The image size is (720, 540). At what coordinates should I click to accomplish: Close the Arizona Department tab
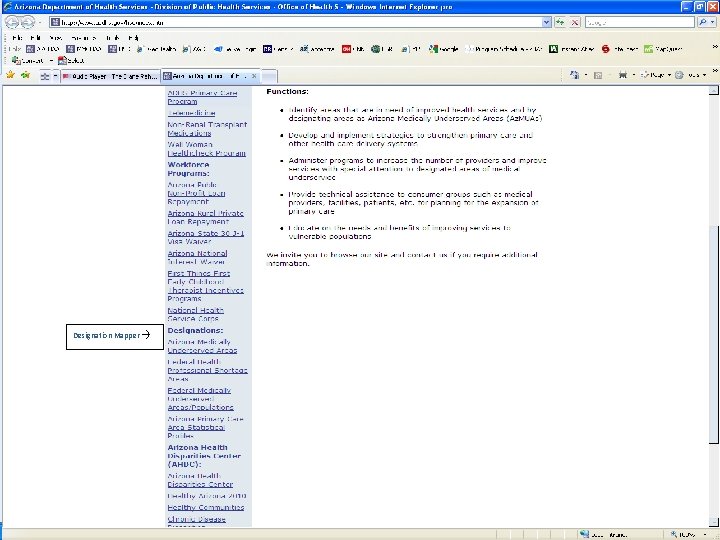click(254, 76)
